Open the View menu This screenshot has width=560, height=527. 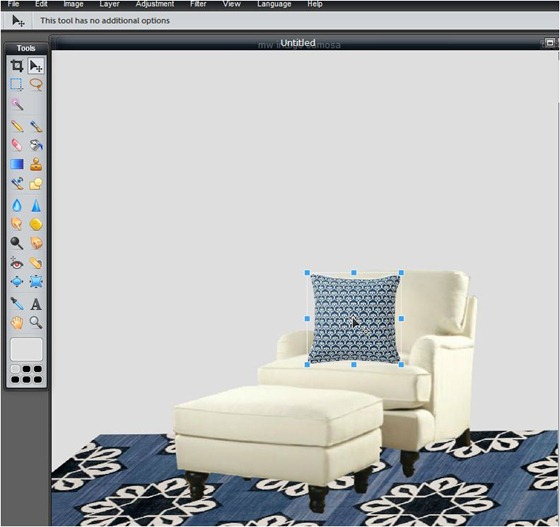[231, 4]
